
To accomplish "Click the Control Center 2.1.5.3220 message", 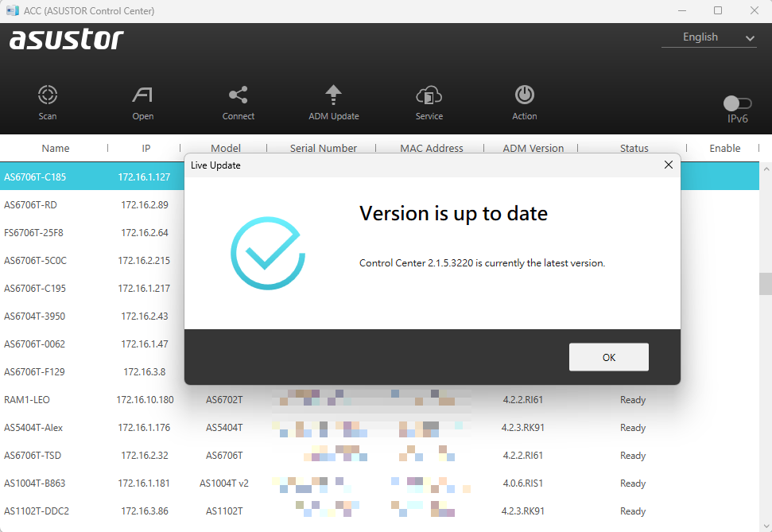I will pos(482,263).
